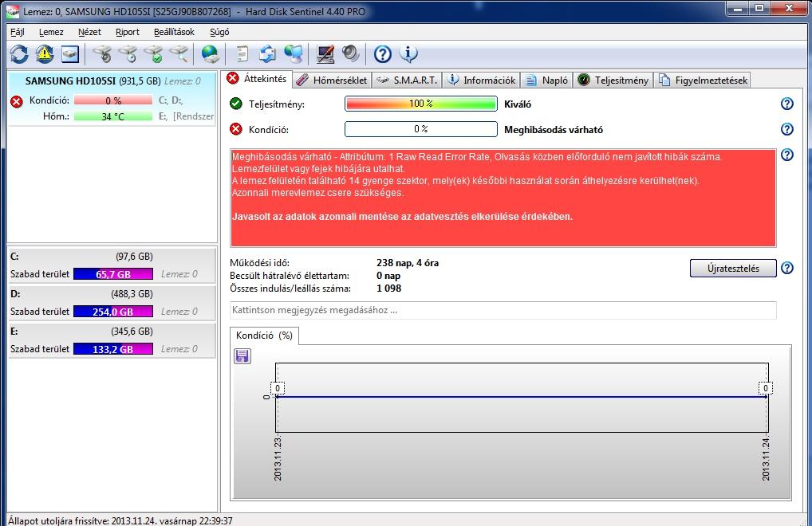This screenshot has width=812, height=526.
Task: Open the Súgó menu
Action: (x=219, y=32)
